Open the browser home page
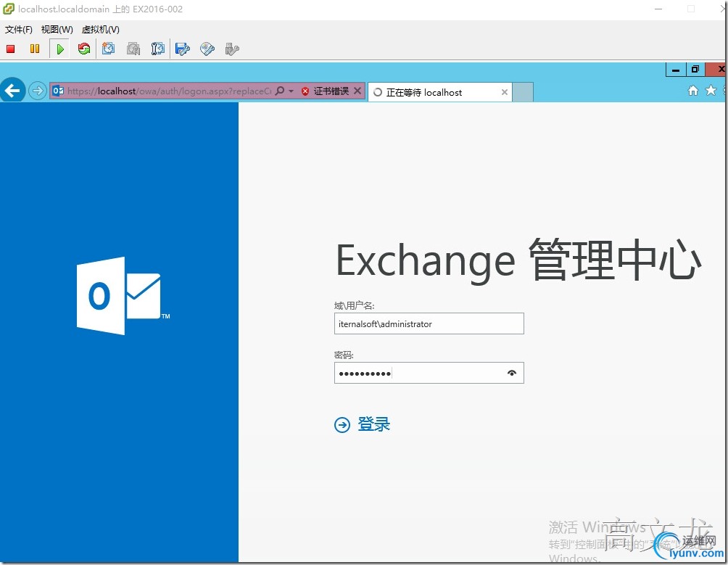Screen dimensions: 728x565 [692, 91]
